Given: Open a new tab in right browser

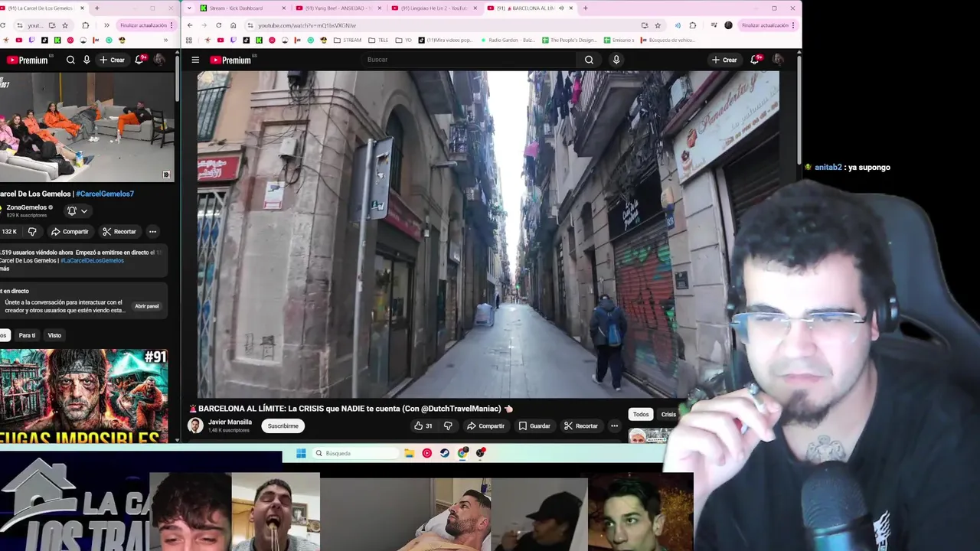Looking at the screenshot, I should pos(586,8).
